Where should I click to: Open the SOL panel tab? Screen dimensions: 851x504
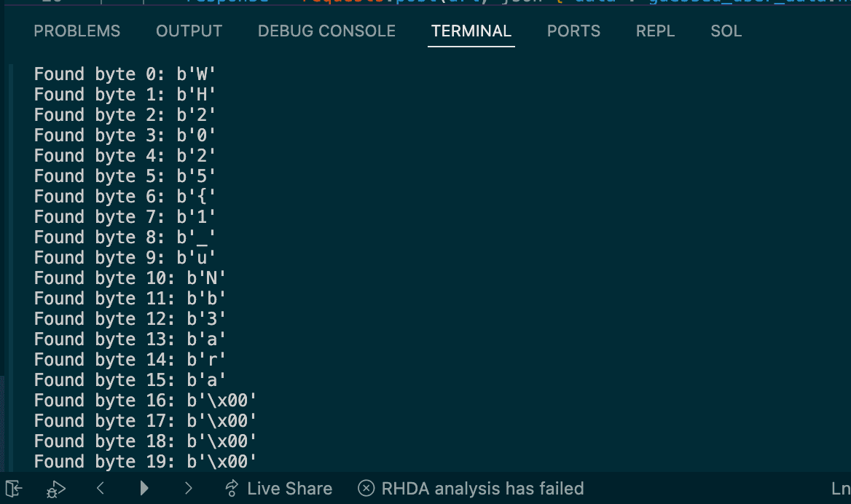pyautogui.click(x=726, y=31)
